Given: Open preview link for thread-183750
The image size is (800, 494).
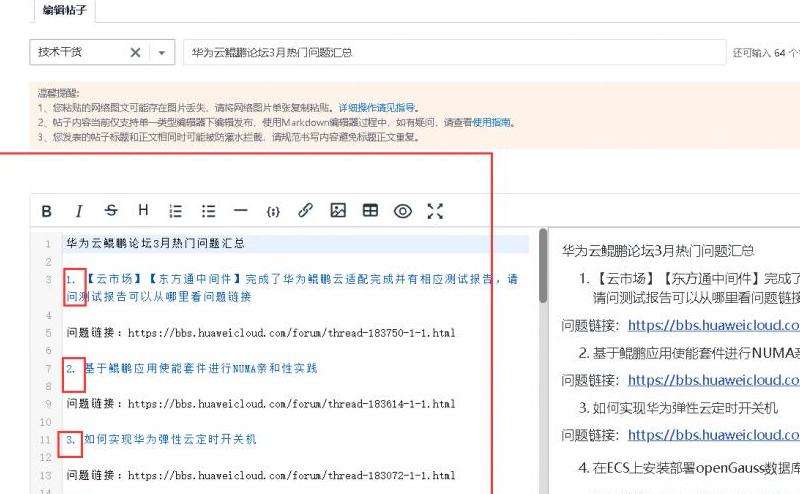Looking at the screenshot, I should [x=714, y=325].
